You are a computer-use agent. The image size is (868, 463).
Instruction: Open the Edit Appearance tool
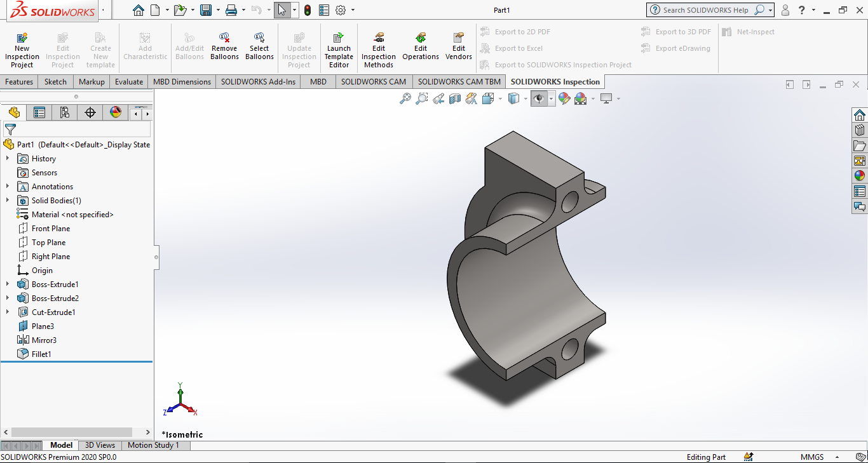(564, 98)
